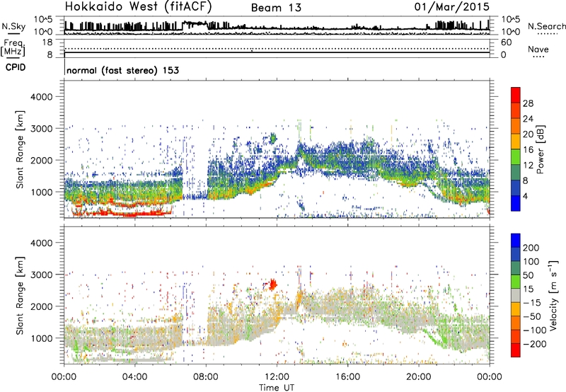Viewport: 566px width, 392px height.
Task: Click '3000' tick on the power panel
Action: coord(42,129)
